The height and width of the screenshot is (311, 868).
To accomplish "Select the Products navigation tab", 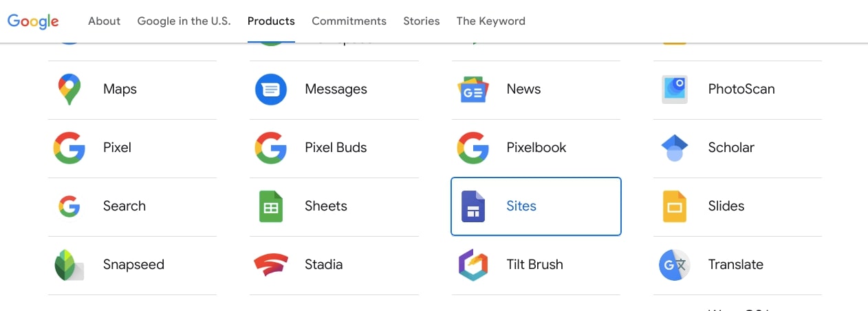I will pyautogui.click(x=271, y=21).
